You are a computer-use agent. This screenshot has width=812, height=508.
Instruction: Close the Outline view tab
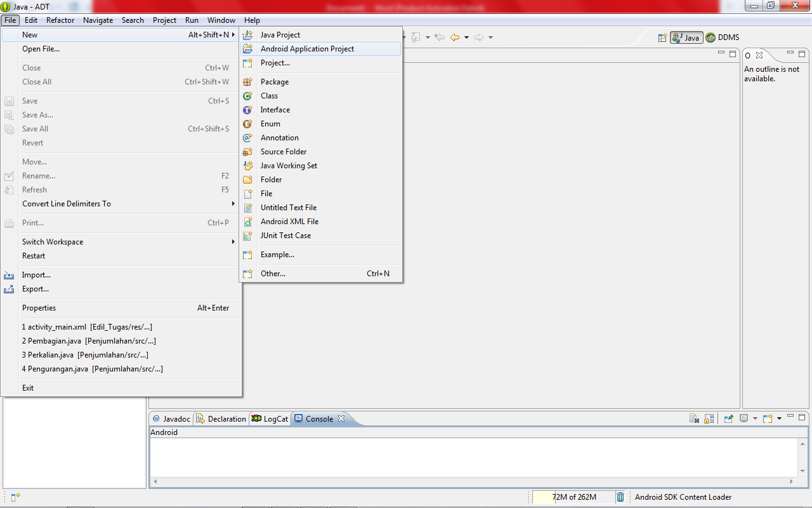click(x=759, y=55)
